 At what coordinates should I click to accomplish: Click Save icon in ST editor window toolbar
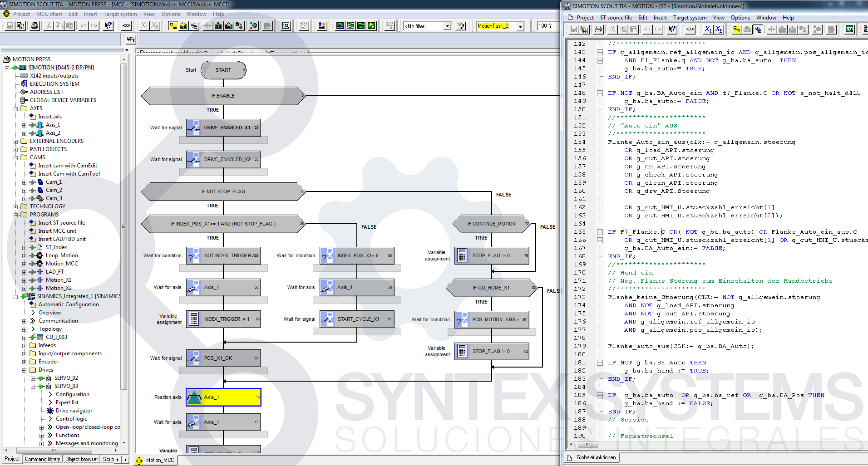coord(573,29)
